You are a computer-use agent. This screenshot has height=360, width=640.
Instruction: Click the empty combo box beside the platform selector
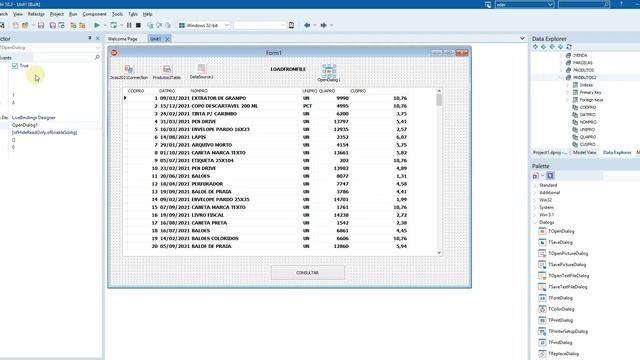pyautogui.click(x=260, y=25)
